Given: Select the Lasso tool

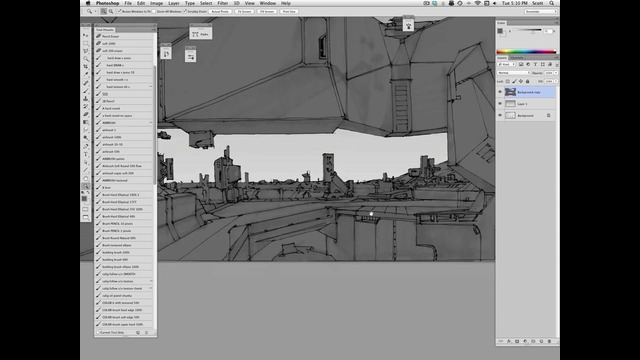Looking at the screenshot, I should coord(86,51).
